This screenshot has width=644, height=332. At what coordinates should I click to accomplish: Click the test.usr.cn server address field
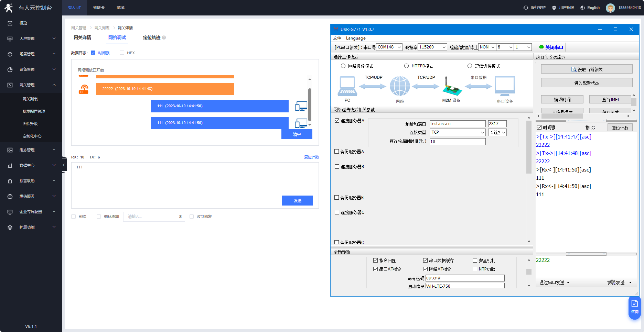click(x=457, y=124)
